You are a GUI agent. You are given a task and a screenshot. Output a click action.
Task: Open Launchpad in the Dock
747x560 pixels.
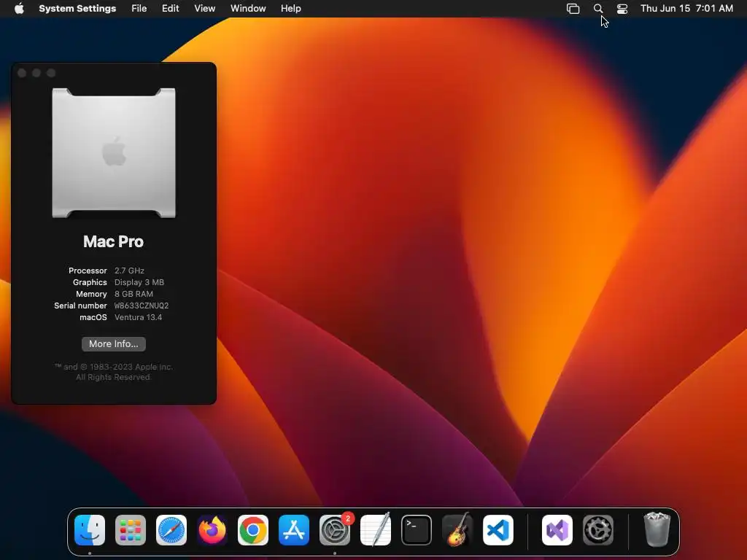pyautogui.click(x=131, y=529)
